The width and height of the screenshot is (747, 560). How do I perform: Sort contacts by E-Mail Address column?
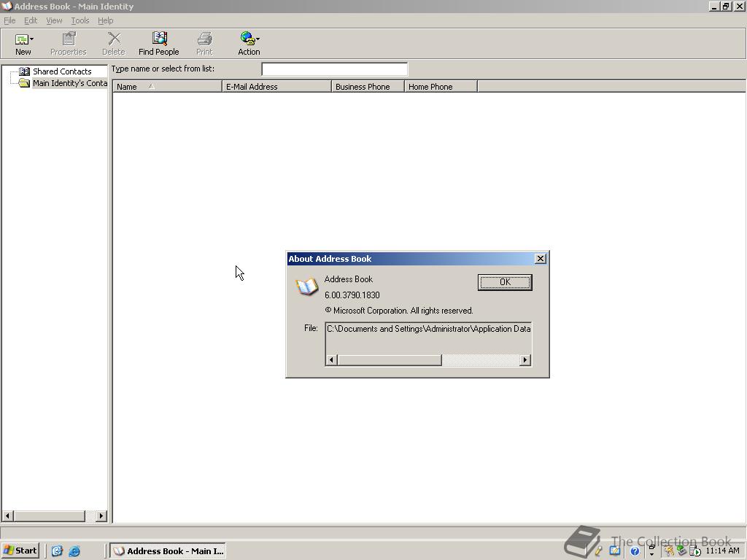point(276,87)
